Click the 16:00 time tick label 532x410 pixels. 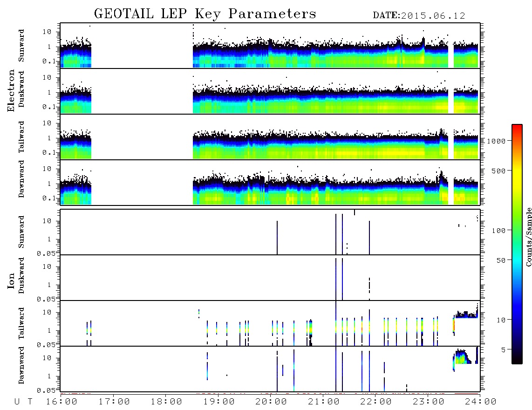coord(62,402)
